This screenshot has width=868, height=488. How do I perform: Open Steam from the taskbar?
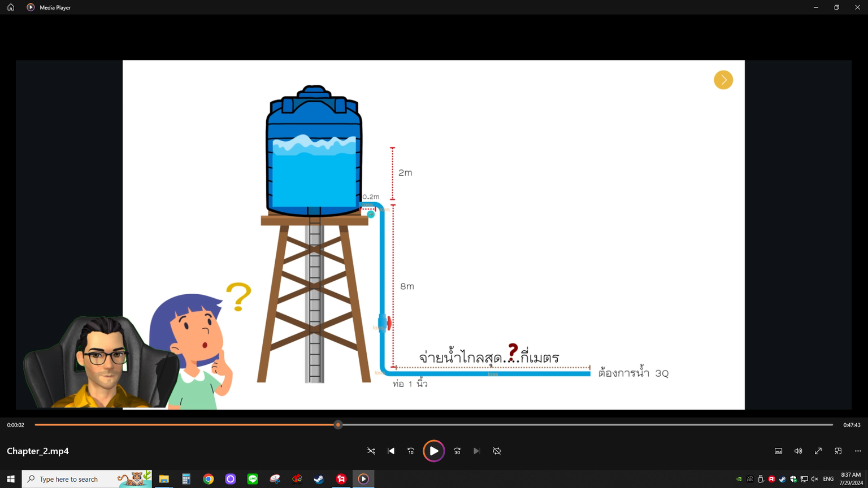tap(319, 479)
